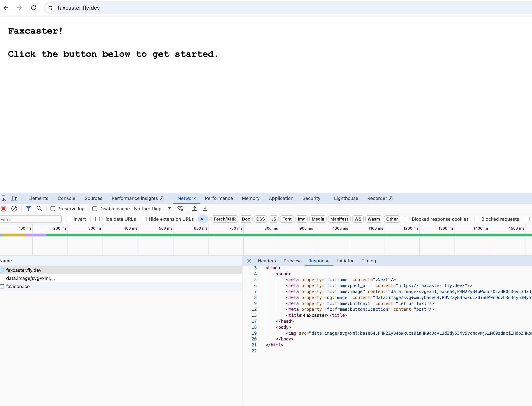Viewport: 532px width, 406px height.
Task: Select the faxcaster.fly.dev request row
Action: (121, 270)
